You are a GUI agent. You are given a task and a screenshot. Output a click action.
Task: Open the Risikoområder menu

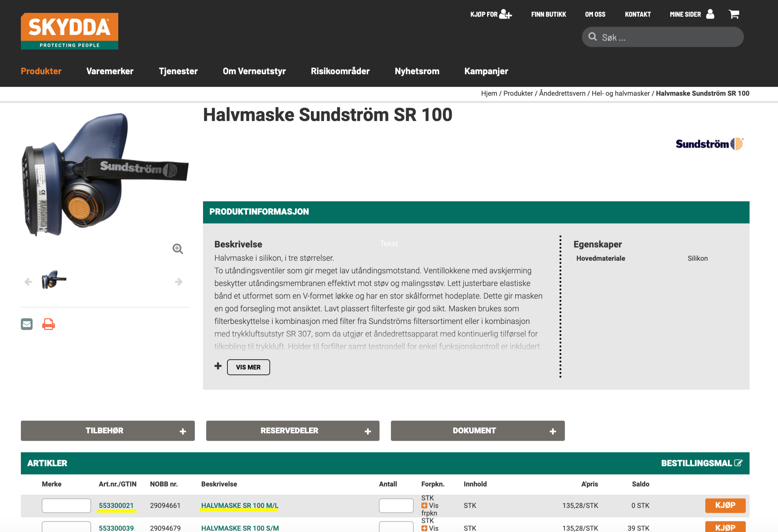[x=340, y=71]
